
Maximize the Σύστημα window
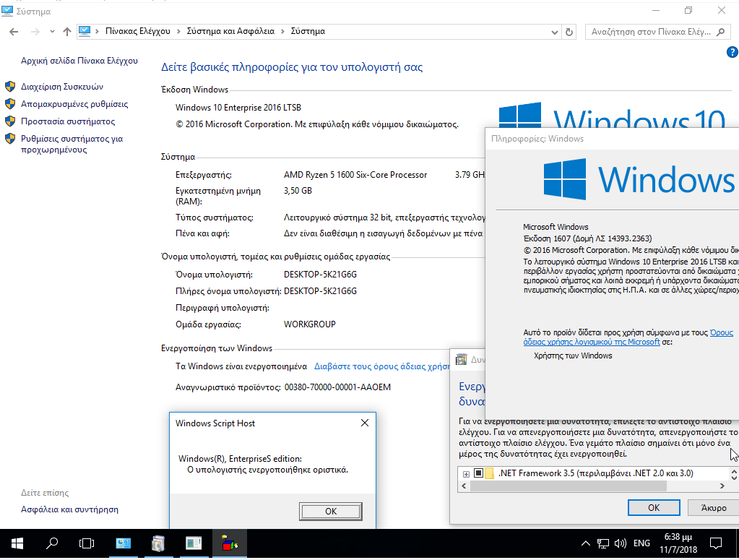(688, 10)
